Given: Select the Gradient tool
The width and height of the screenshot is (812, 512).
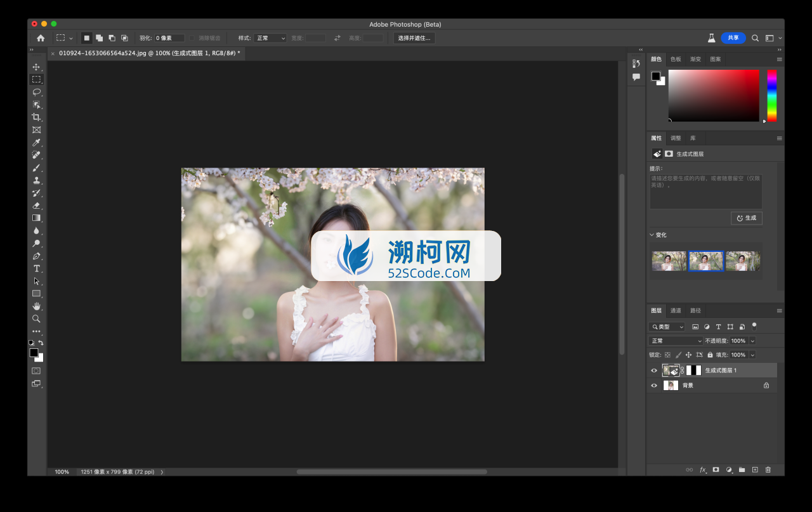Looking at the screenshot, I should pyautogui.click(x=36, y=218).
